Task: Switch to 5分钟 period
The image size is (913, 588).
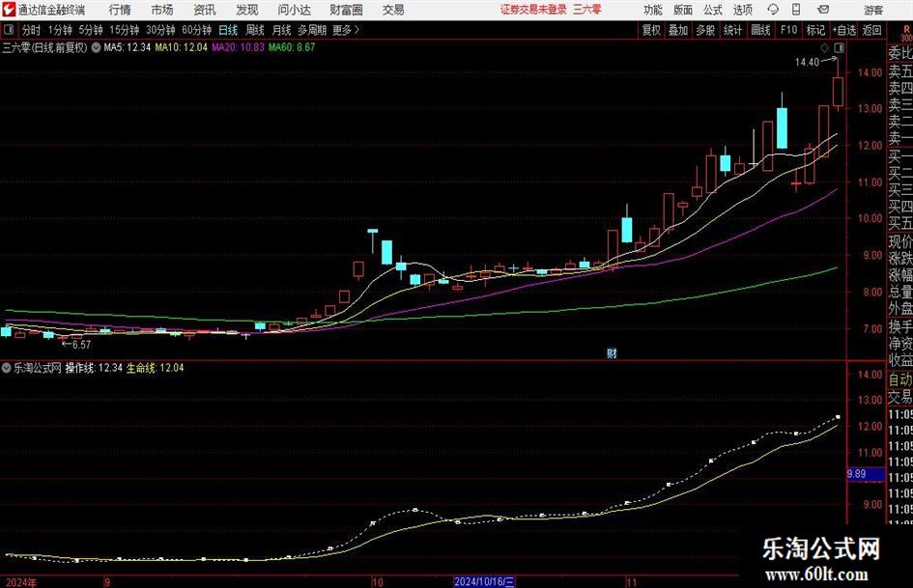Action: pos(90,30)
